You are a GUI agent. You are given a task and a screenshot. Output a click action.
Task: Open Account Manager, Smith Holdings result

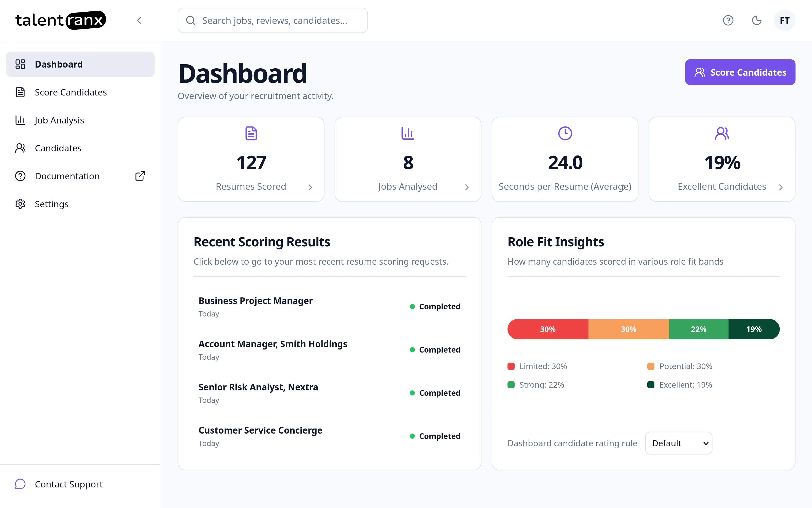[330, 350]
